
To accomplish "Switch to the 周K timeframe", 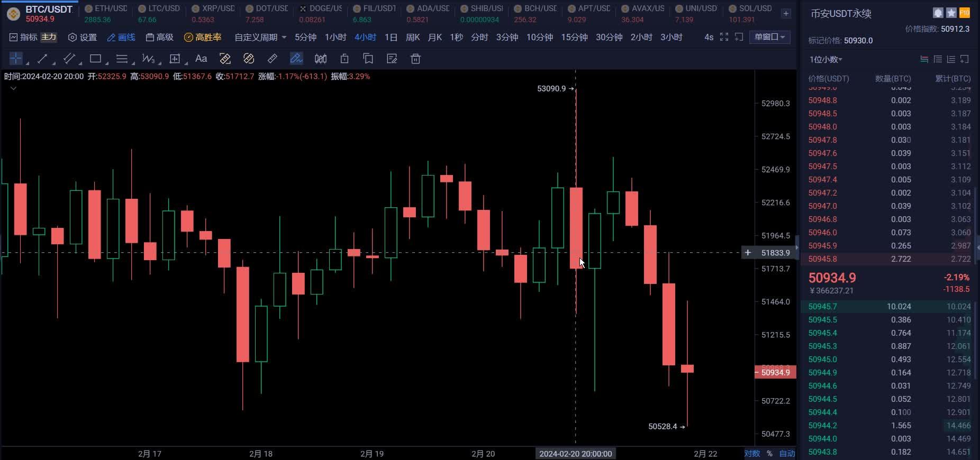I will 413,37.
